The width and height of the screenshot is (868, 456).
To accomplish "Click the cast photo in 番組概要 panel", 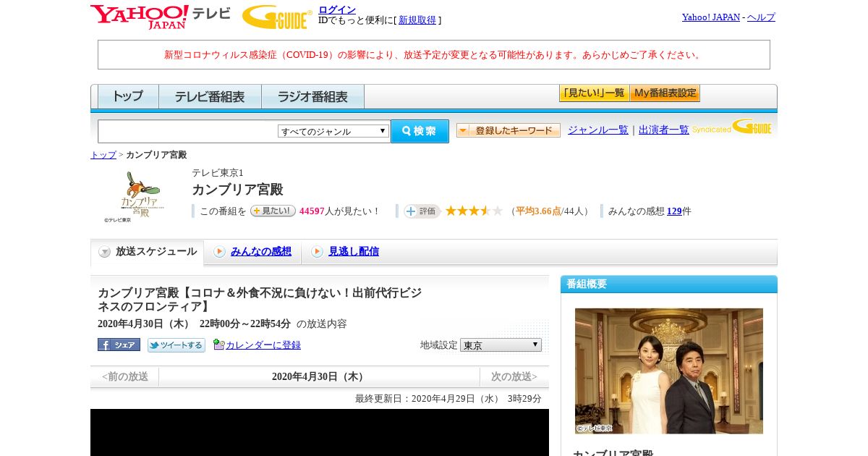I will 669,371.
